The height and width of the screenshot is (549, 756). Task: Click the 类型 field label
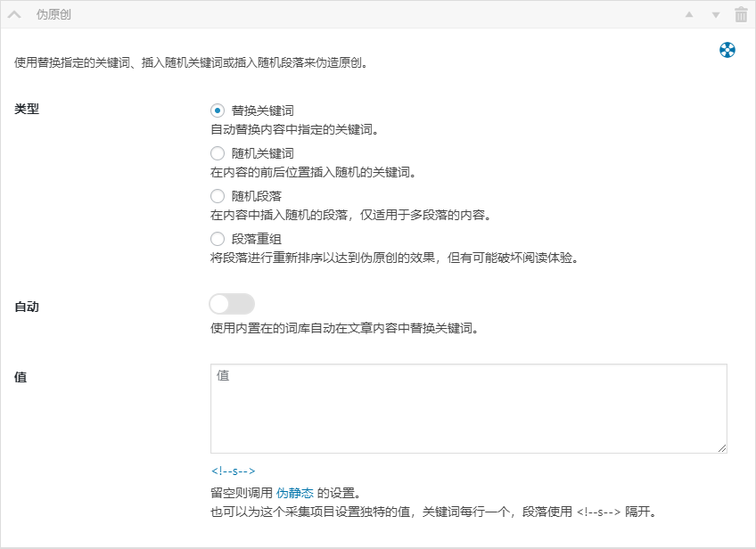click(27, 109)
